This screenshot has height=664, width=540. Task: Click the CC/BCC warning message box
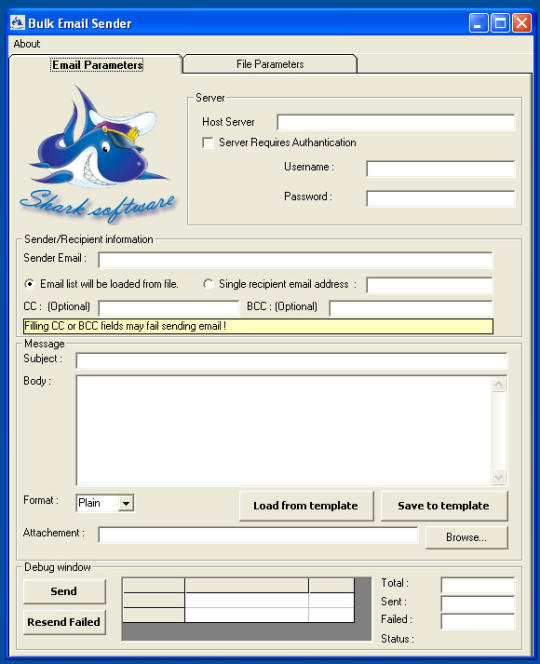258,326
